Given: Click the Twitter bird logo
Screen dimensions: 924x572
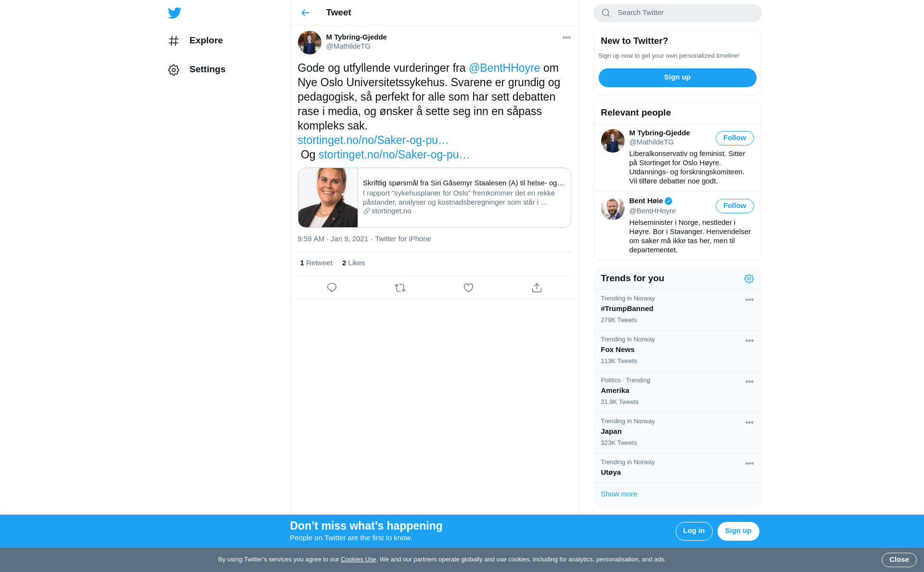Looking at the screenshot, I should (x=175, y=13).
